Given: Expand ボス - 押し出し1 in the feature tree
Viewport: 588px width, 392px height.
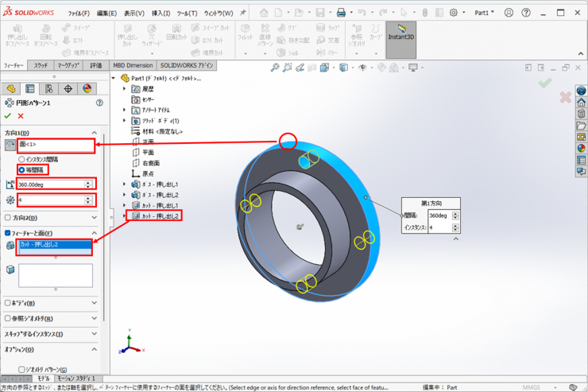Looking at the screenshot, I should [x=125, y=184].
